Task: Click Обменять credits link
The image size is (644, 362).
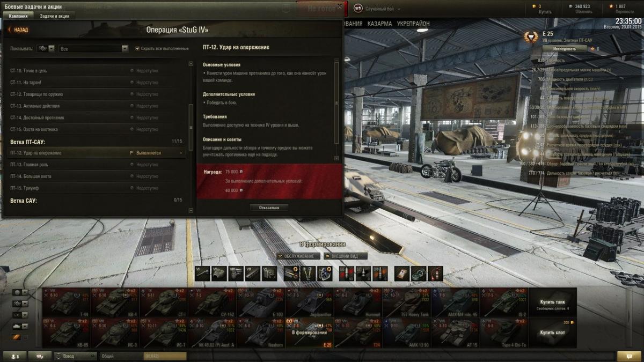Action: pos(583,12)
